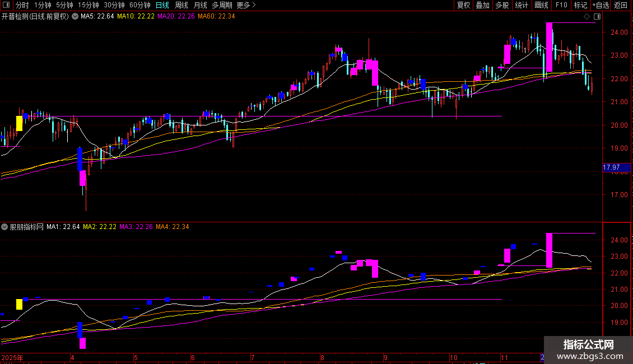
Task: Click the MA2: 22.22 sub-chart label
Action: tap(100, 227)
